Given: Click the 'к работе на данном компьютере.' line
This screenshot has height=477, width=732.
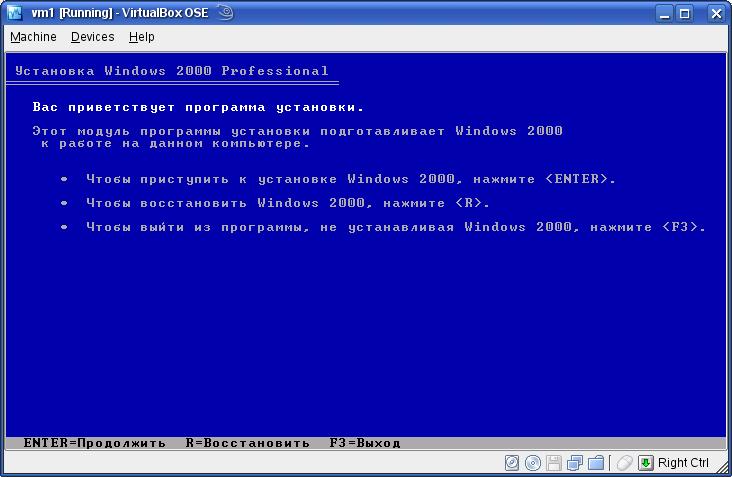Looking at the screenshot, I should pos(175,144).
